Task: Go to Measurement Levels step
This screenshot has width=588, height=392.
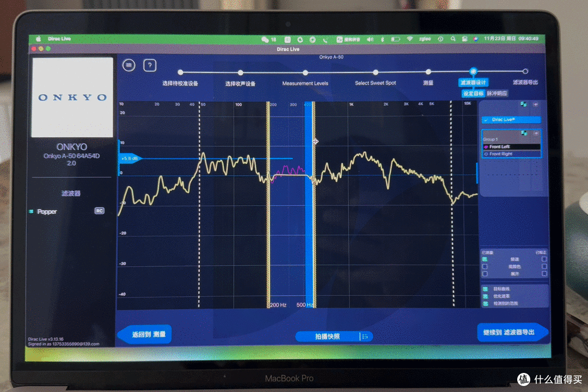Action: tap(305, 72)
